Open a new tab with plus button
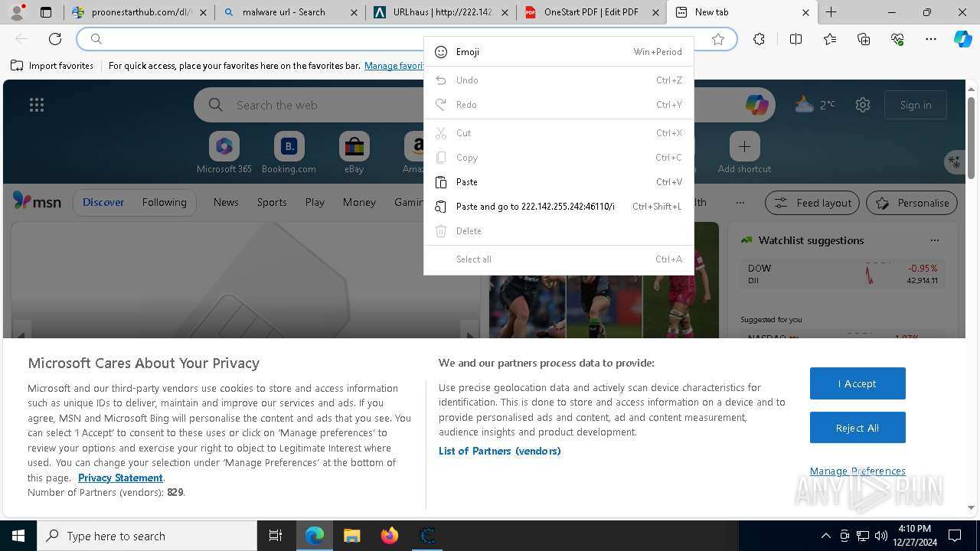 (831, 12)
